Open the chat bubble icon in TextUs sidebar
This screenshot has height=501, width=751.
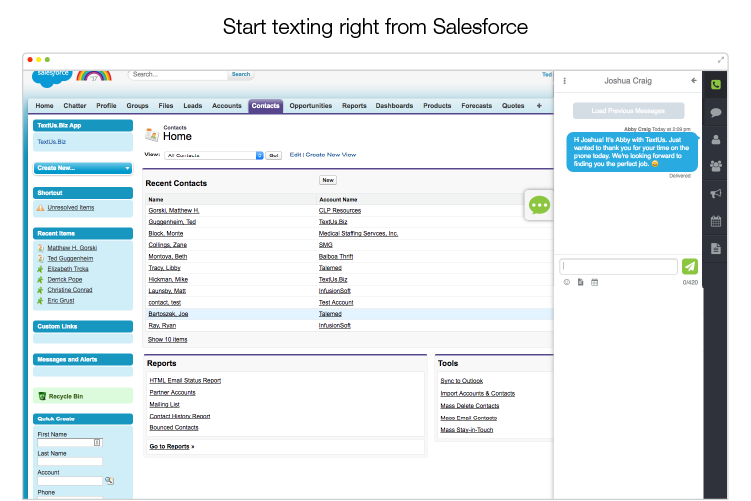click(x=716, y=113)
